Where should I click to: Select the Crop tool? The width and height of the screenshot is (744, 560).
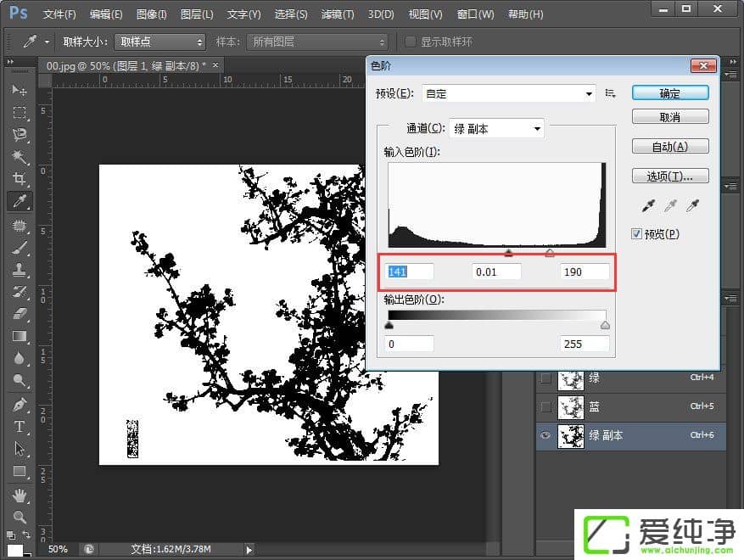[x=19, y=179]
